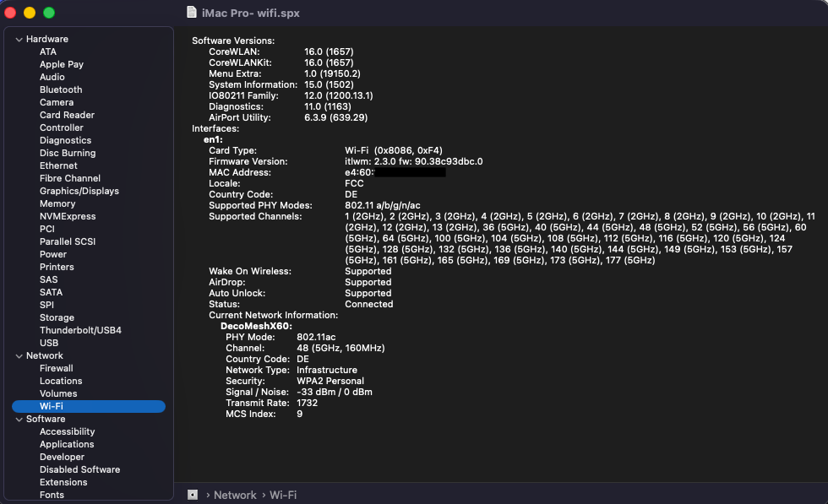Select Disc Burning entry
The width and height of the screenshot is (828, 504).
(x=68, y=153)
